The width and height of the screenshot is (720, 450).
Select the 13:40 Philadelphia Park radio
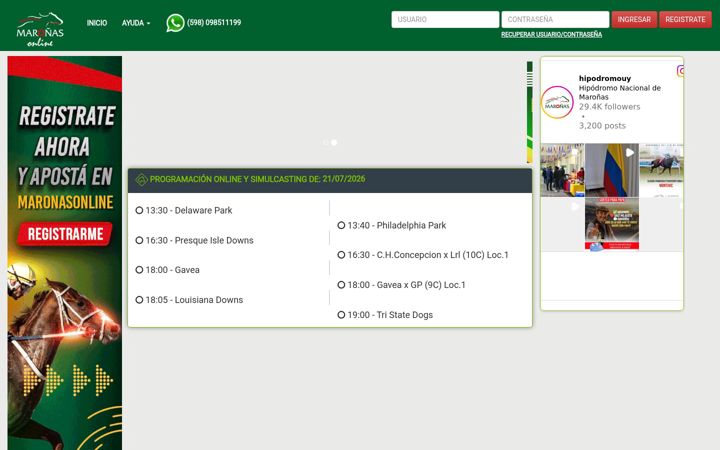tap(341, 225)
